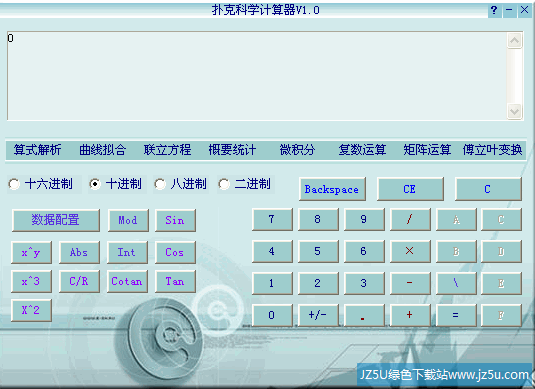Open the 曲线拟合 menu
Image resolution: width=535 pixels, height=389 pixels.
pos(102,150)
